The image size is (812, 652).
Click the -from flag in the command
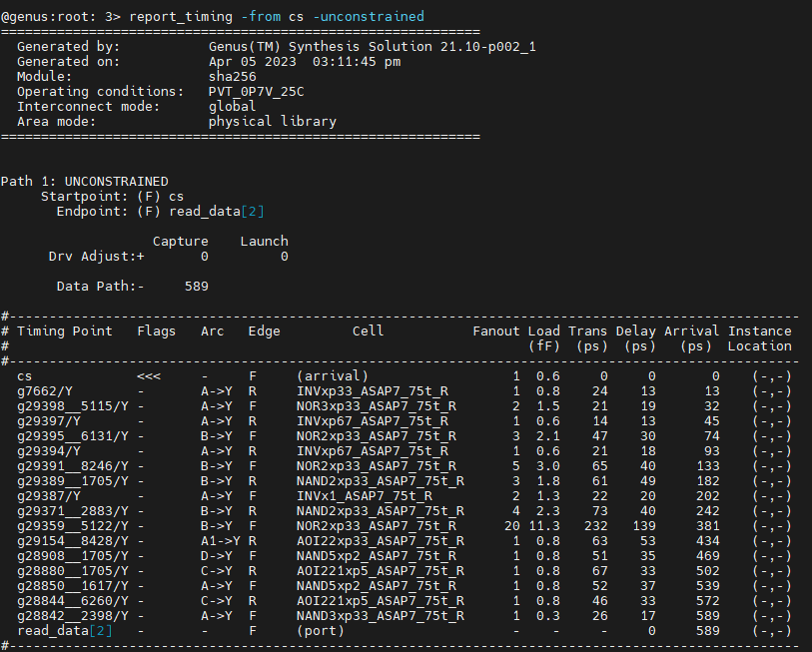click(x=261, y=17)
